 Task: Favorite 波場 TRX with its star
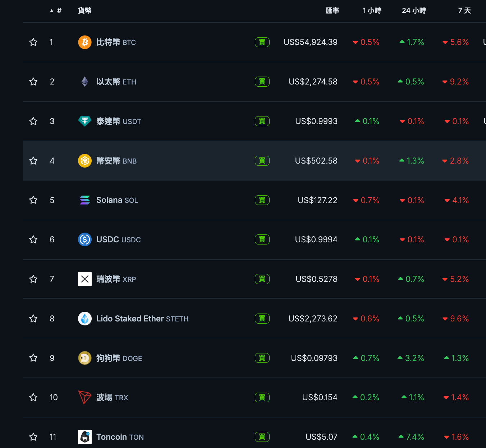33,397
